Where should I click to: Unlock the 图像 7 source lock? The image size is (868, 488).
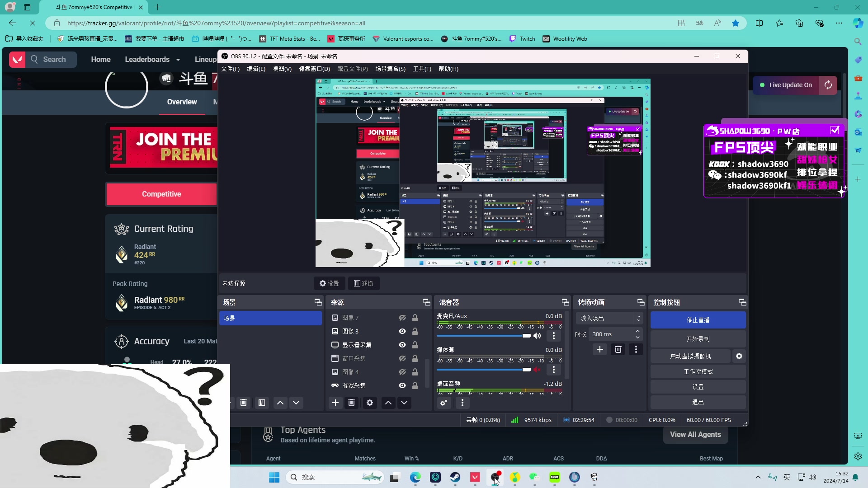pos(415,318)
